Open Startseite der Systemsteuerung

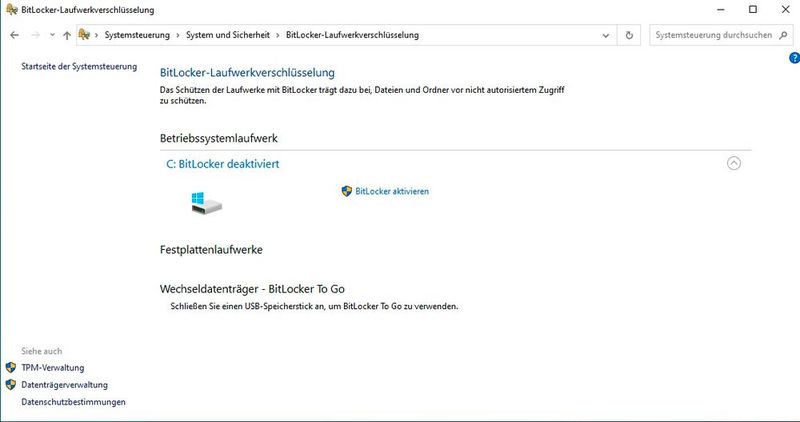(x=79, y=66)
